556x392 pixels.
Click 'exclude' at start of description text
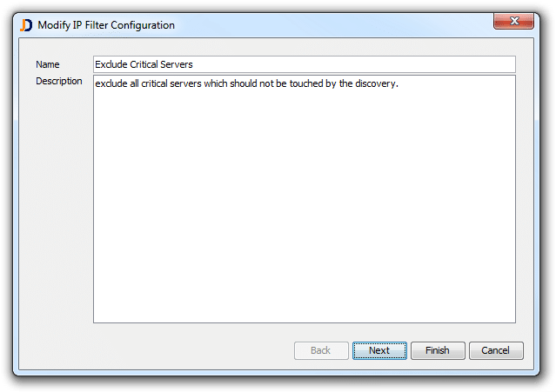111,84
